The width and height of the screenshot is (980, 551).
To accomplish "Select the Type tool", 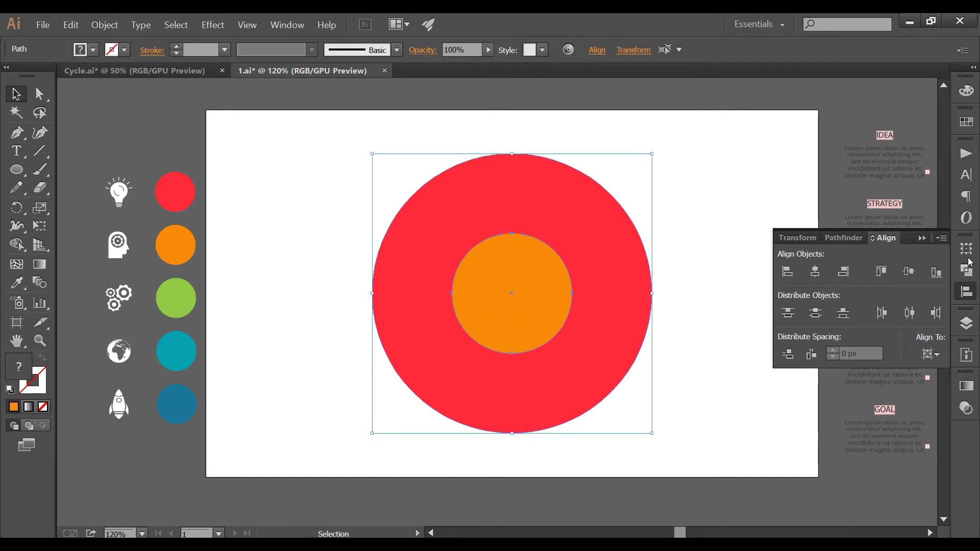I will pos(16,151).
